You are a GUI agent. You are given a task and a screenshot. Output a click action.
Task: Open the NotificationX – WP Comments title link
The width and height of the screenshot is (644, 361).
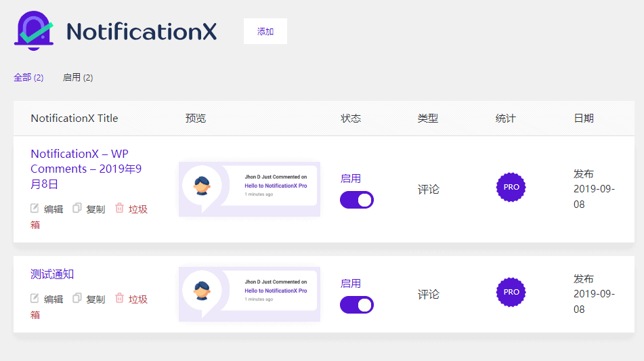click(x=86, y=169)
